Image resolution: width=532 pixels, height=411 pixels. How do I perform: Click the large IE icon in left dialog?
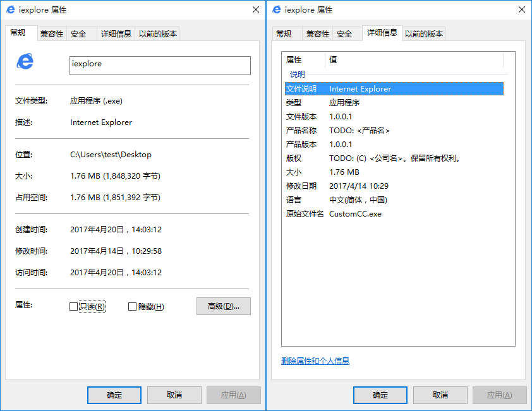25,61
